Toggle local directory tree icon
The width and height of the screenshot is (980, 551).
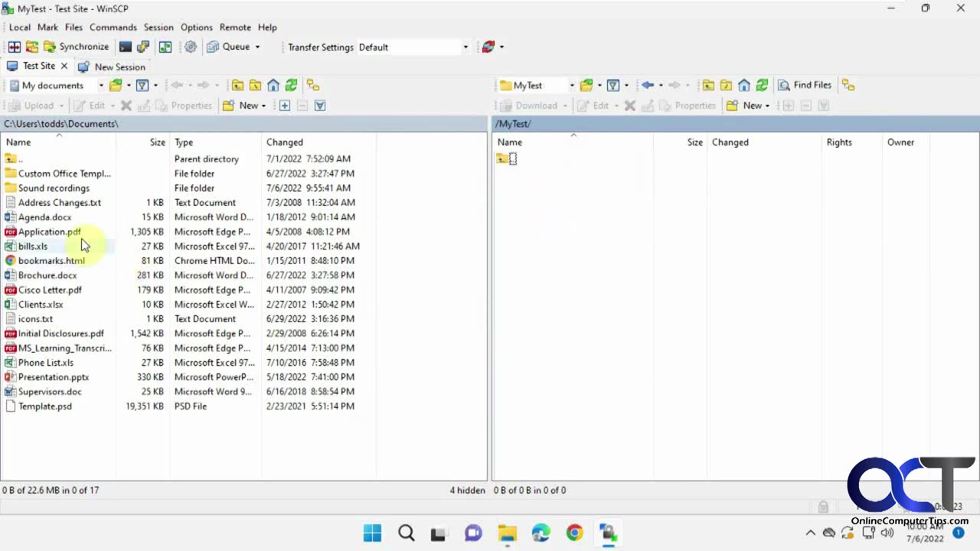pos(313,85)
